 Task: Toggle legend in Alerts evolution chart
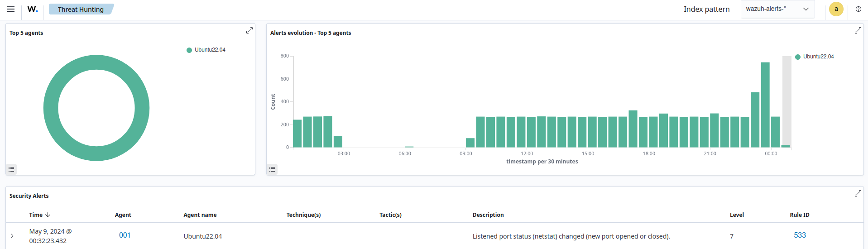point(272,169)
